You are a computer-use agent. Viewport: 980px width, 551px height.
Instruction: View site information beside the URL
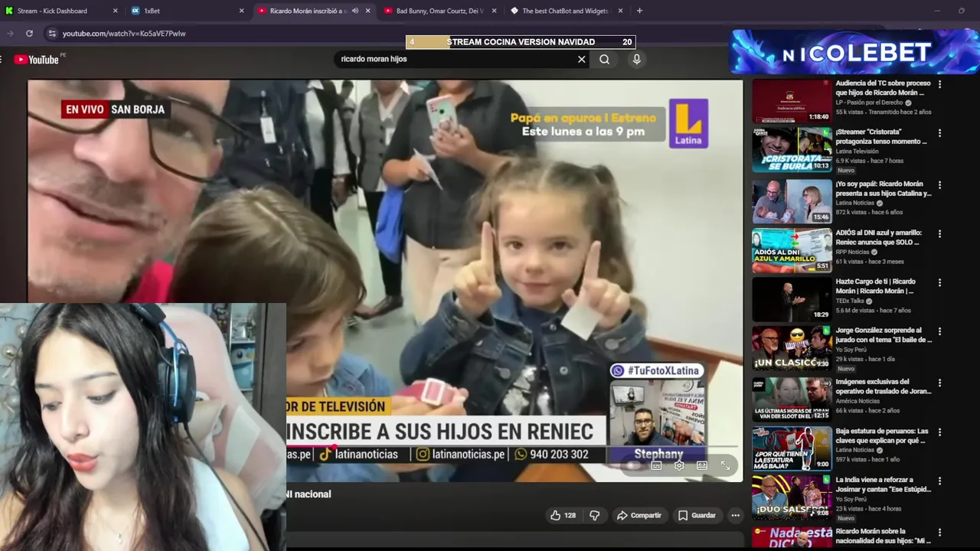point(51,33)
